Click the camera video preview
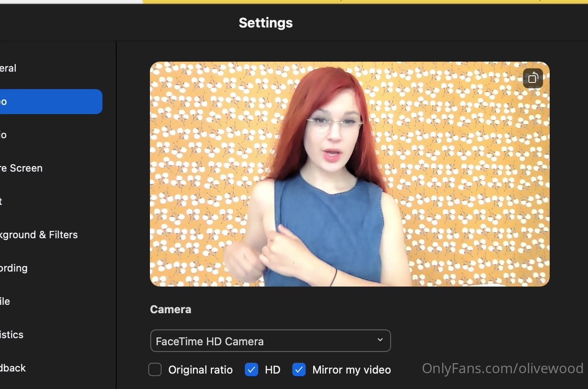 coord(349,174)
